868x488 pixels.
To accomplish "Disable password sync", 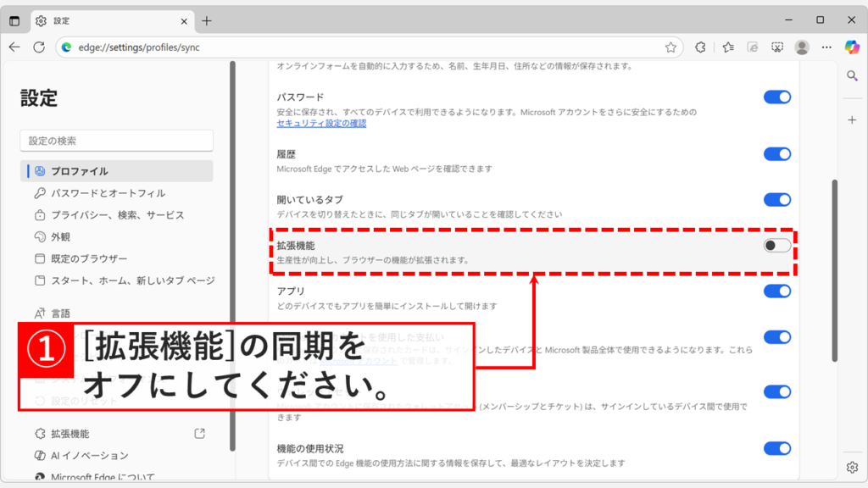I will click(777, 97).
